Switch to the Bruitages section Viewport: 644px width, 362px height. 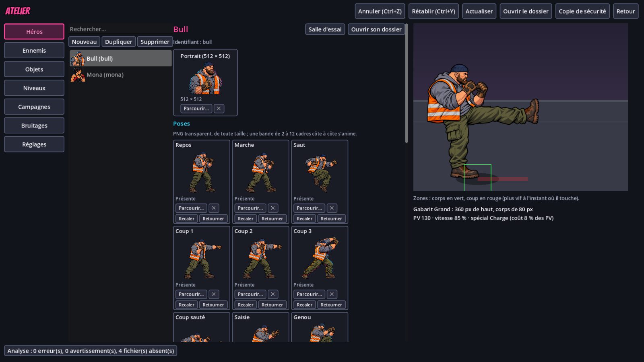(34, 125)
